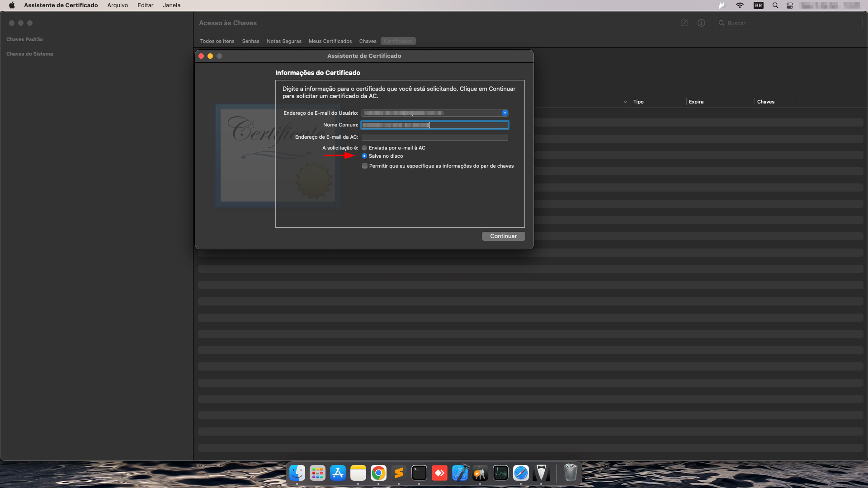Open Google Chrome from the Dock
868x488 pixels.
(x=378, y=473)
